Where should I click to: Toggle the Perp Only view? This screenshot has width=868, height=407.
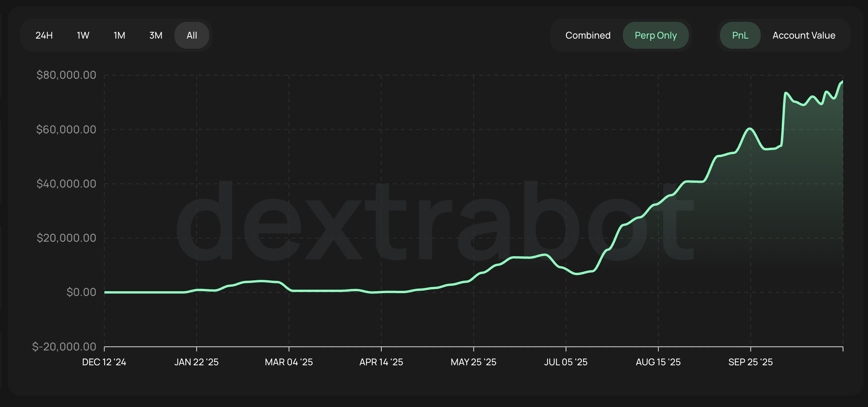pyautogui.click(x=656, y=35)
